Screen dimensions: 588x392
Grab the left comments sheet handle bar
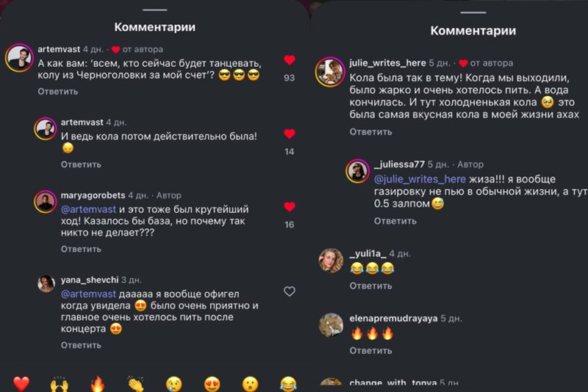(x=155, y=10)
